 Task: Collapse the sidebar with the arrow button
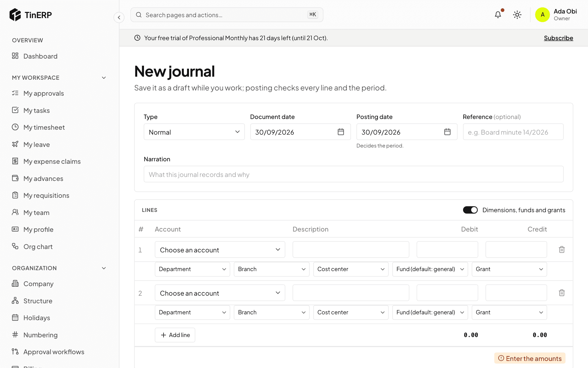coord(119,17)
